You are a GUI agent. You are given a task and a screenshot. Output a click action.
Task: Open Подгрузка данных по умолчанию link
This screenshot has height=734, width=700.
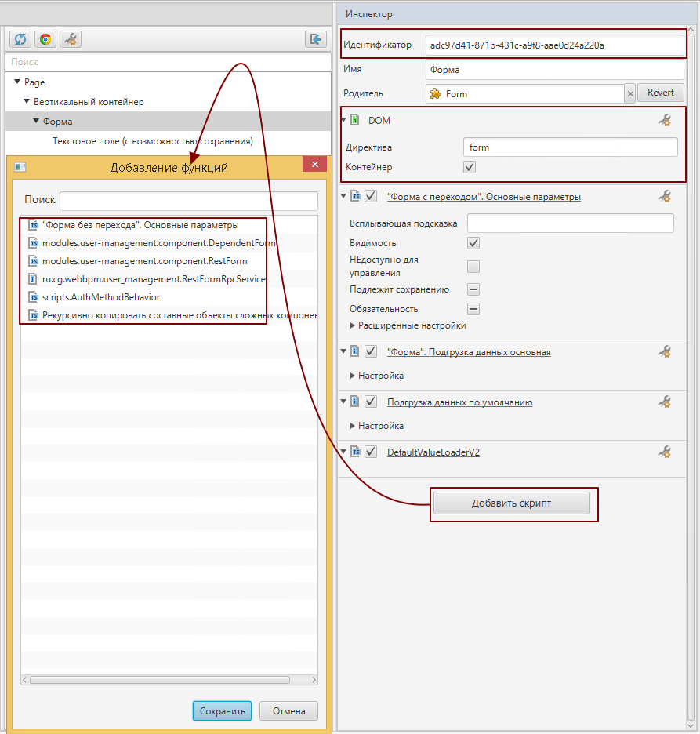tap(459, 402)
